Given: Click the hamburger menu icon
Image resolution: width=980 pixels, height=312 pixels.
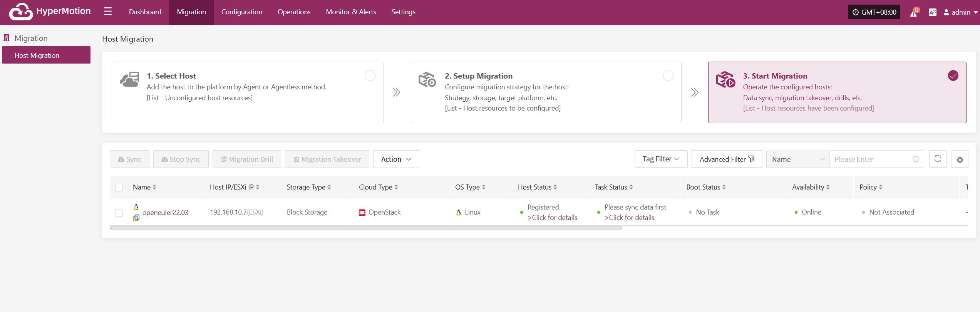Looking at the screenshot, I should click(108, 12).
